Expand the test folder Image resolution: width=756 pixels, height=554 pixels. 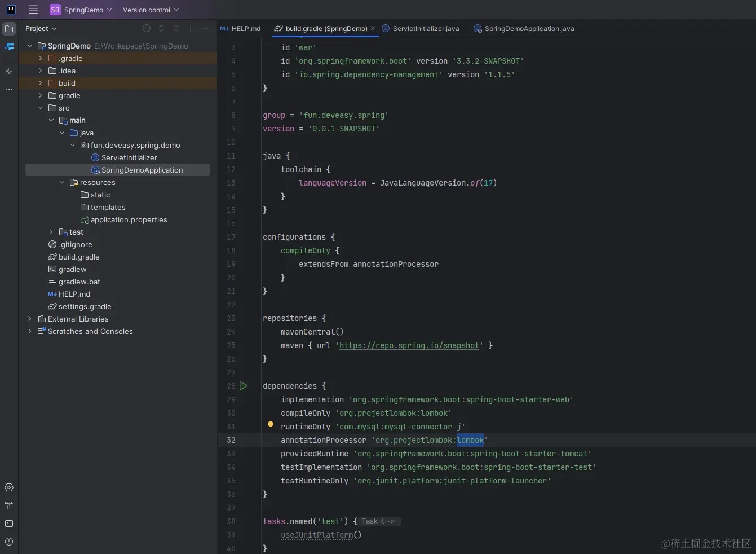click(x=51, y=232)
